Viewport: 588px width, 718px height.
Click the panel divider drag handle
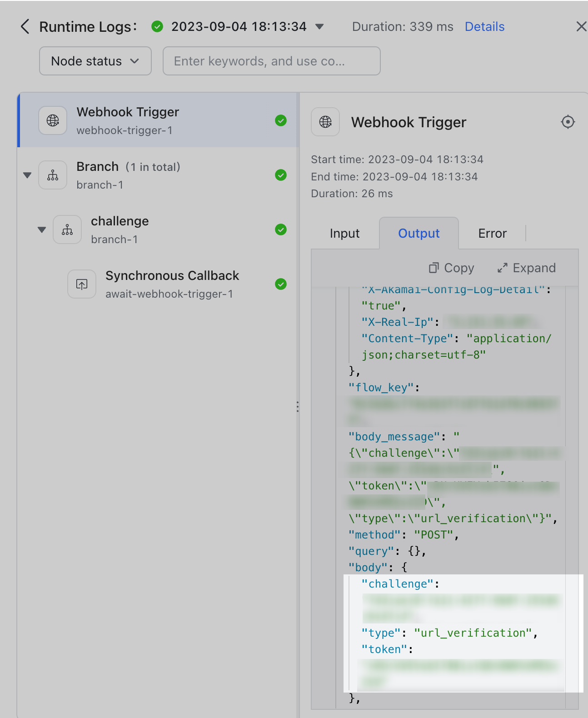298,407
